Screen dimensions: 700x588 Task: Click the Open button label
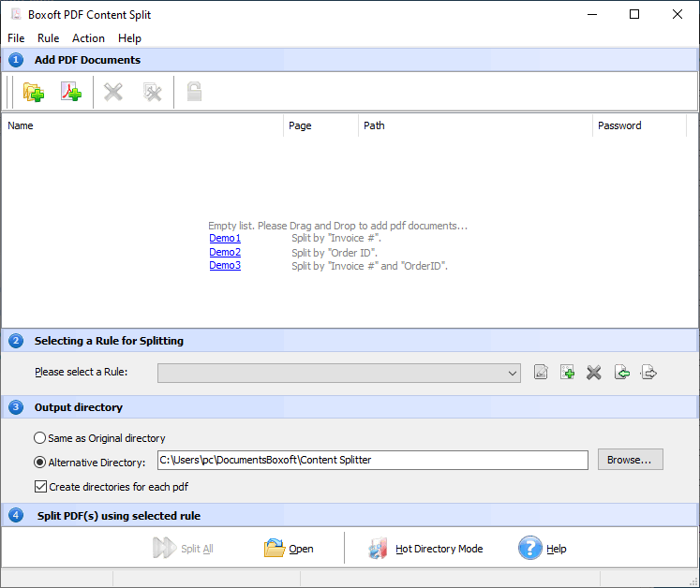tap(301, 549)
